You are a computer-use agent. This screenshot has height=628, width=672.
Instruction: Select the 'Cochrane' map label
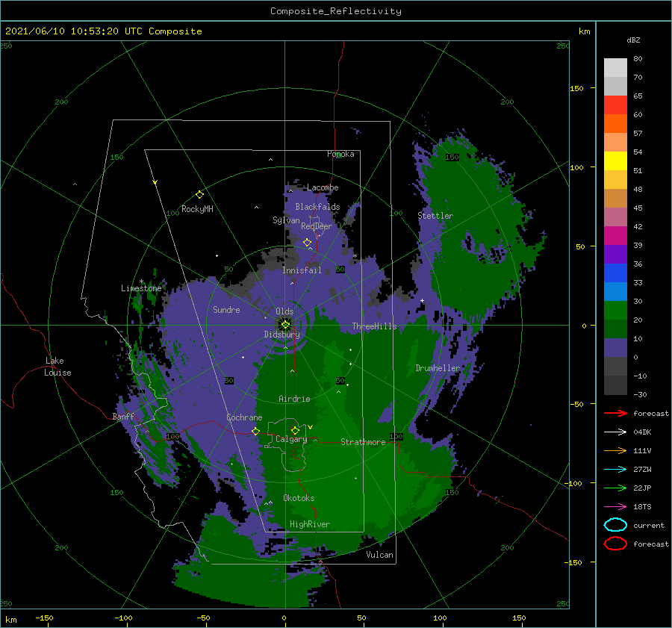point(244,417)
